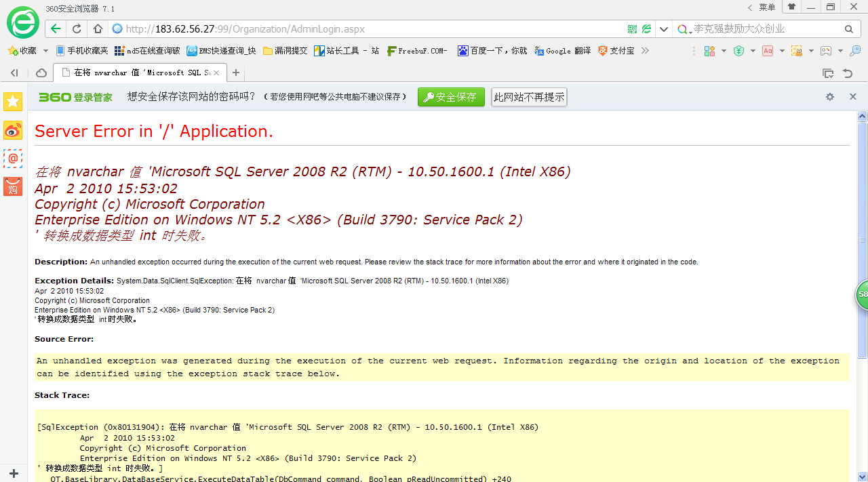Open login manager settings gear
The width and height of the screenshot is (868, 482).
830,97
